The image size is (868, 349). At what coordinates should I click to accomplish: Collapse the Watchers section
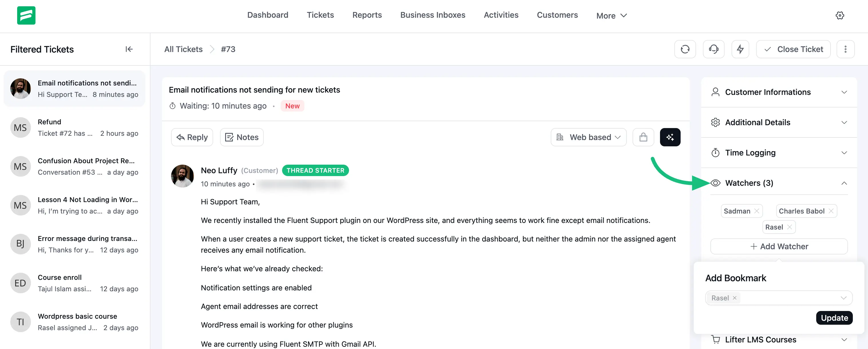coord(844,183)
